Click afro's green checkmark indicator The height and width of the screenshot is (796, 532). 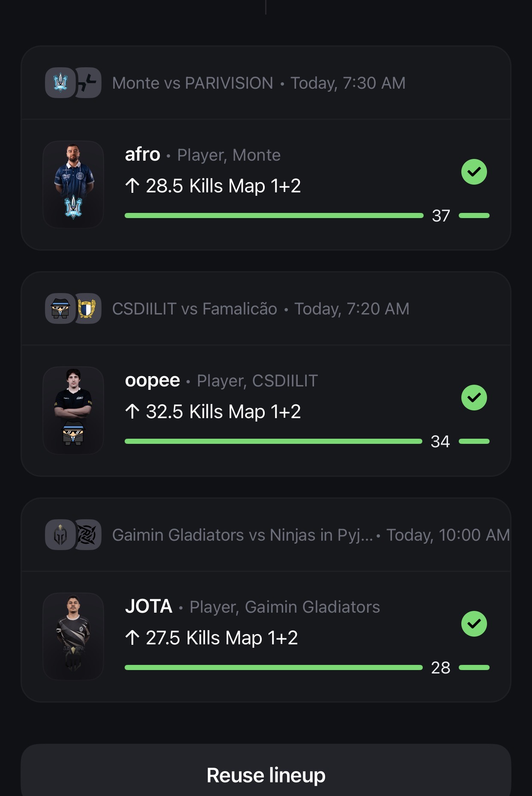[474, 172]
